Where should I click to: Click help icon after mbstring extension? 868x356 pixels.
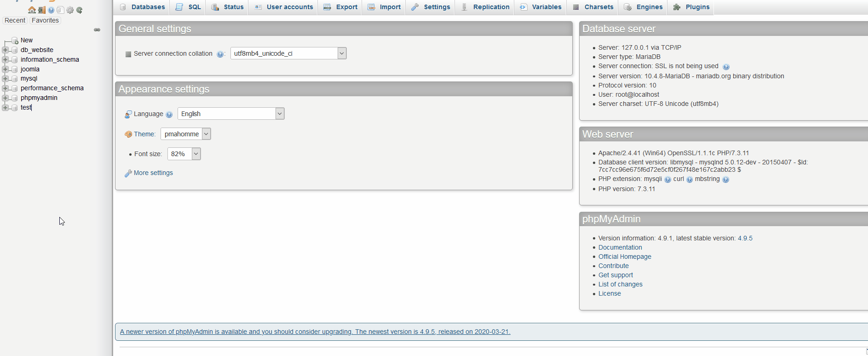(725, 180)
